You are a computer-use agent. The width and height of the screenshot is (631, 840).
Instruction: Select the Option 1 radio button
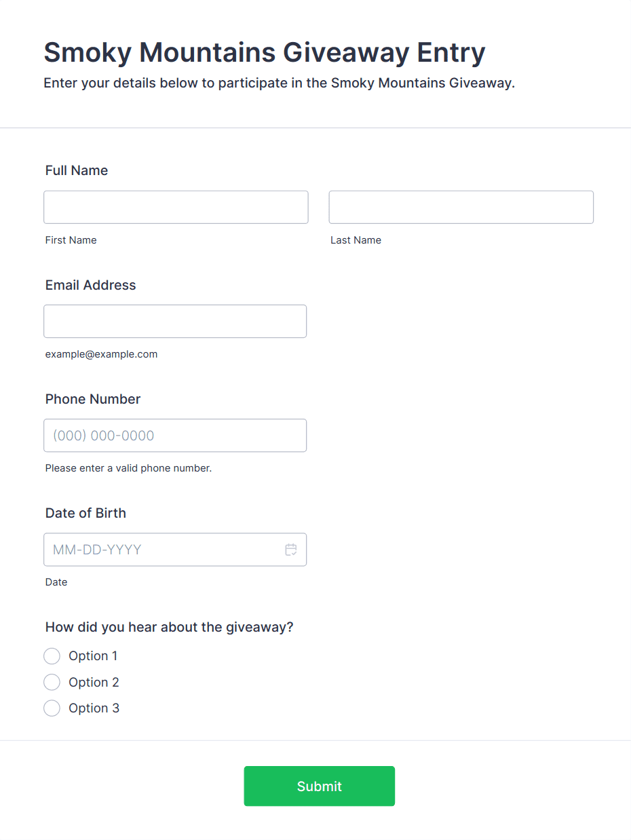[x=52, y=656]
